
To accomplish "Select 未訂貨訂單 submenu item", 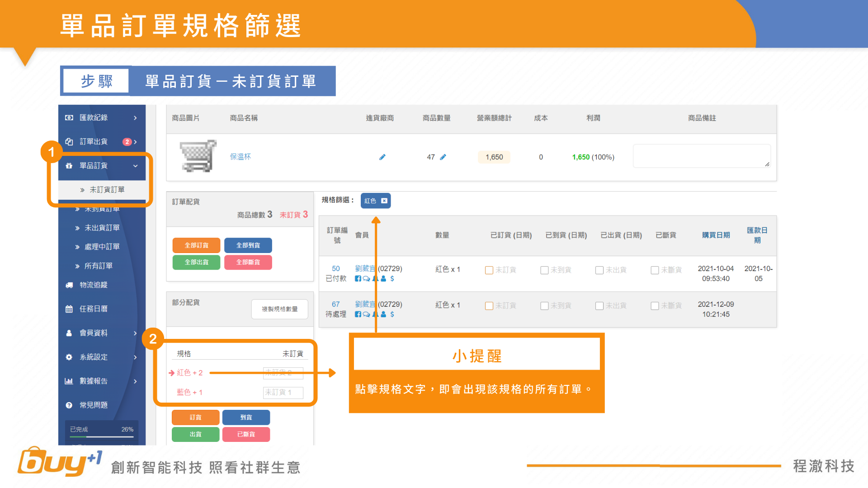I will coord(107,190).
